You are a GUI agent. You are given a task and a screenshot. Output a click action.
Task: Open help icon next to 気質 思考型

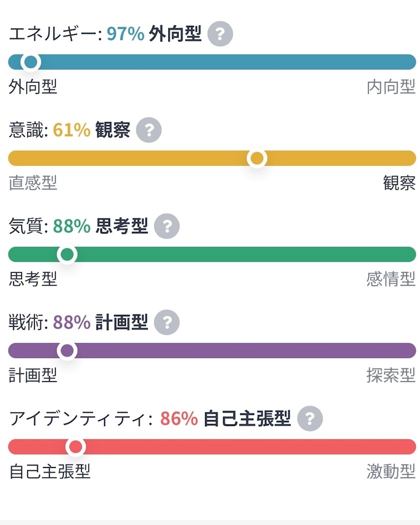tap(167, 226)
